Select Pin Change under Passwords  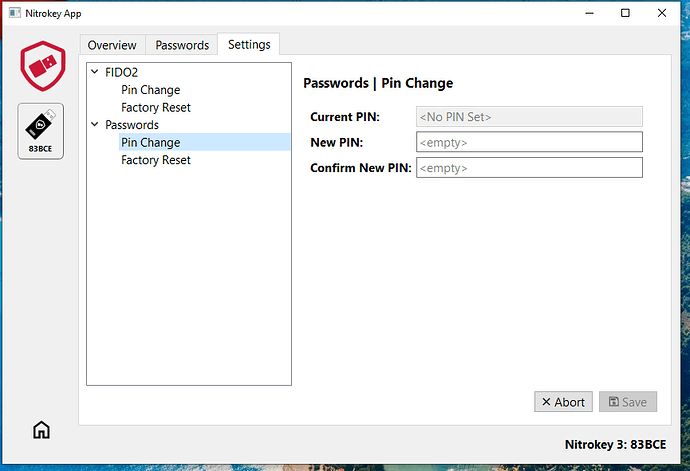click(151, 143)
